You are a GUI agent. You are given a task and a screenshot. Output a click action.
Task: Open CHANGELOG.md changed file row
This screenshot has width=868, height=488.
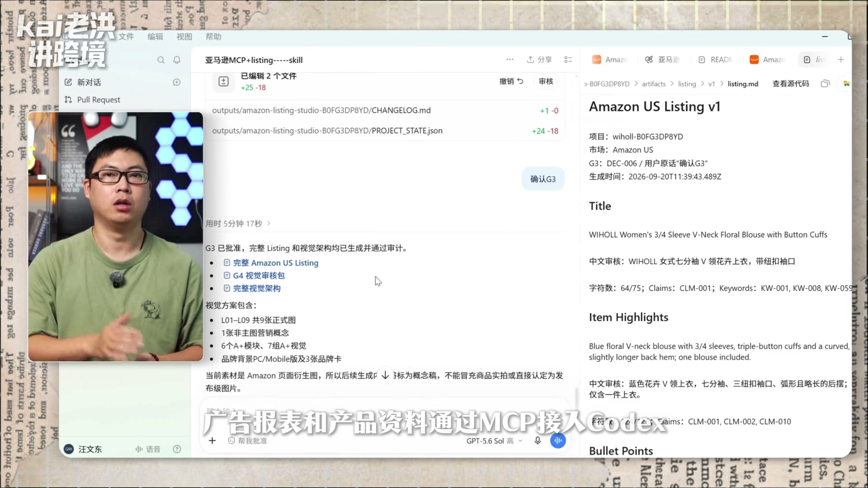(385, 110)
